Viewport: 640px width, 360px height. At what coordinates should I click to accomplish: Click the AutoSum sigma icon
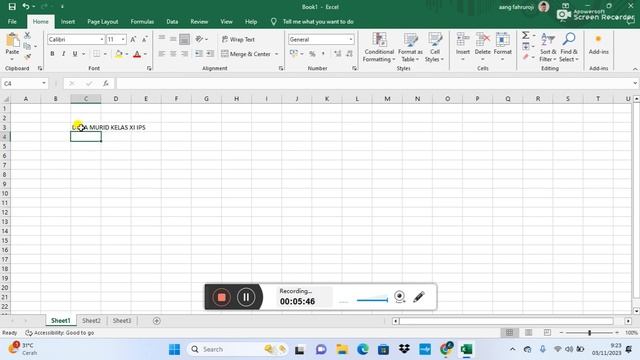click(x=526, y=36)
